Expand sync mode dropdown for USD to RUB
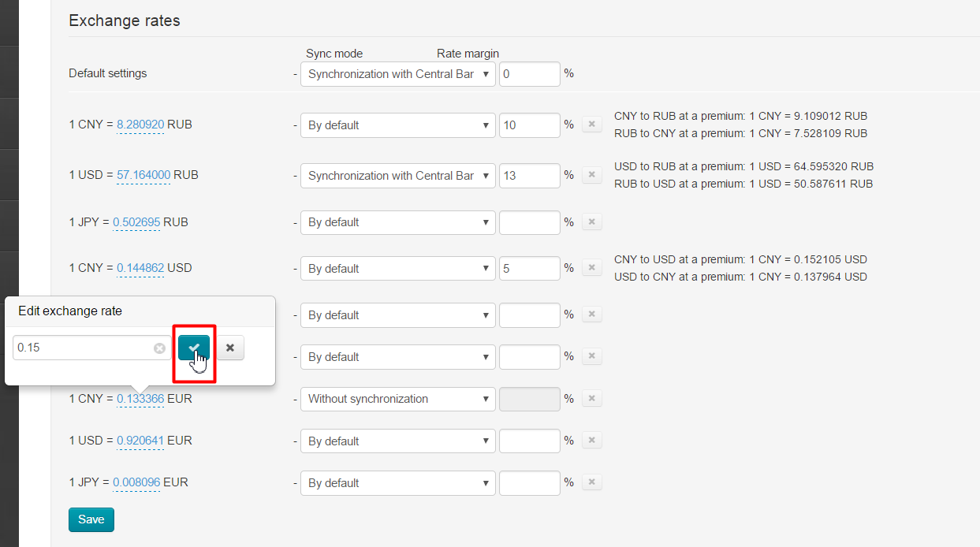Viewport: 980px width, 547px height. tap(397, 176)
